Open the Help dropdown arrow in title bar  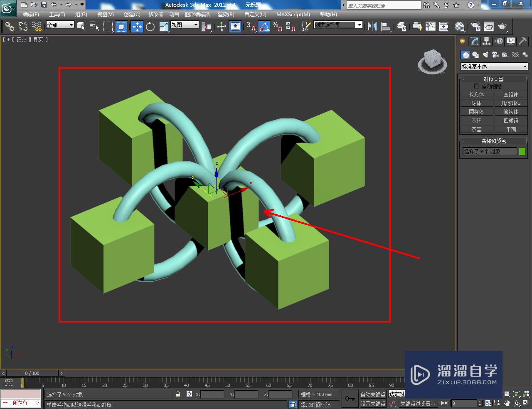[x=478, y=5]
